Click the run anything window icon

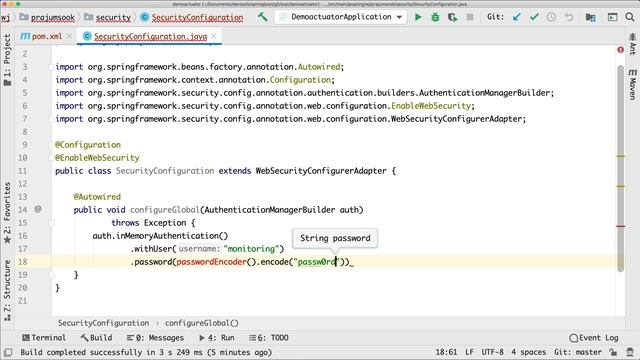pyautogui.click(x=612, y=17)
